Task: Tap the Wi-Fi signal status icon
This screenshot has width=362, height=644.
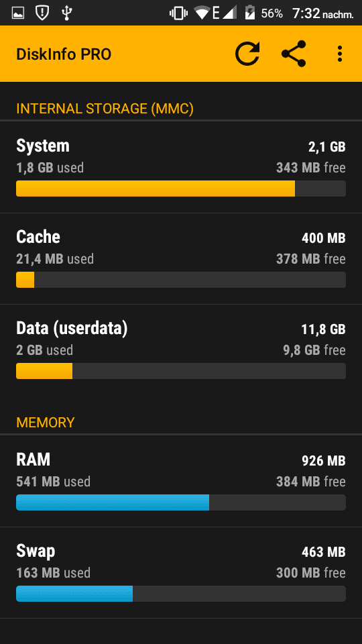Action: pyautogui.click(x=202, y=13)
